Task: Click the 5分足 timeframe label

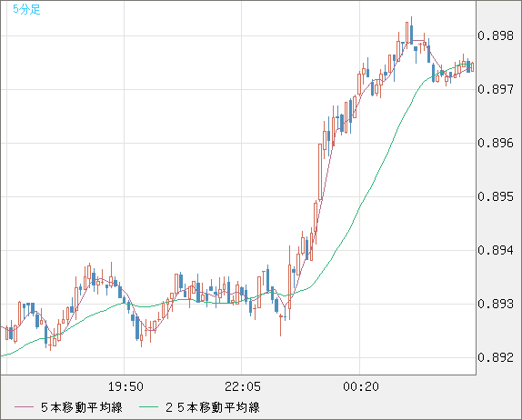Action: click(x=26, y=9)
